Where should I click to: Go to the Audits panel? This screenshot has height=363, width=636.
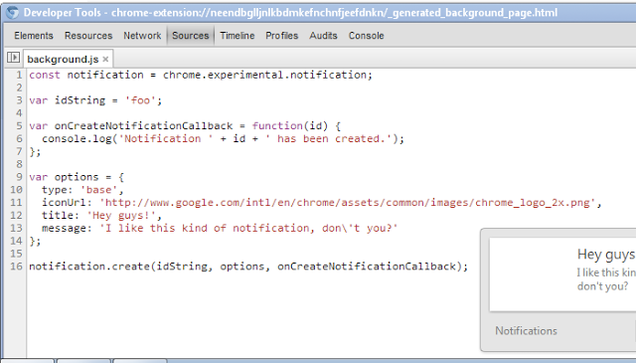(x=323, y=36)
